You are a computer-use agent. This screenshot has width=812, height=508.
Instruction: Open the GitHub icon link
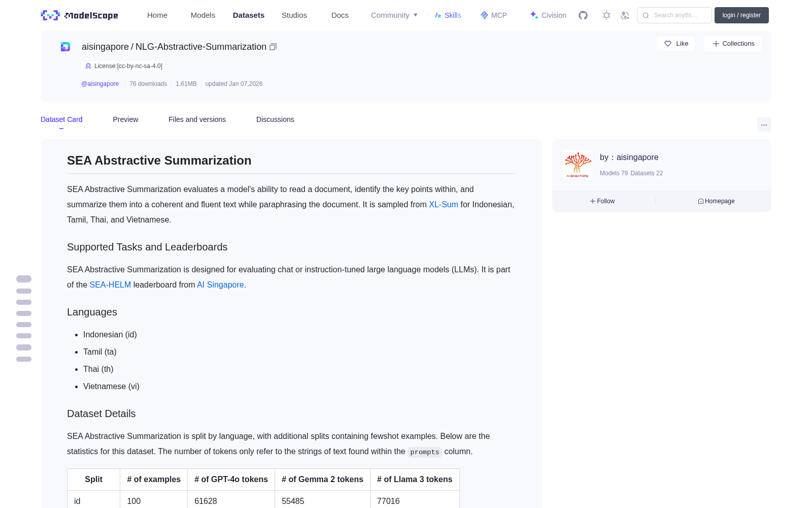click(x=583, y=15)
